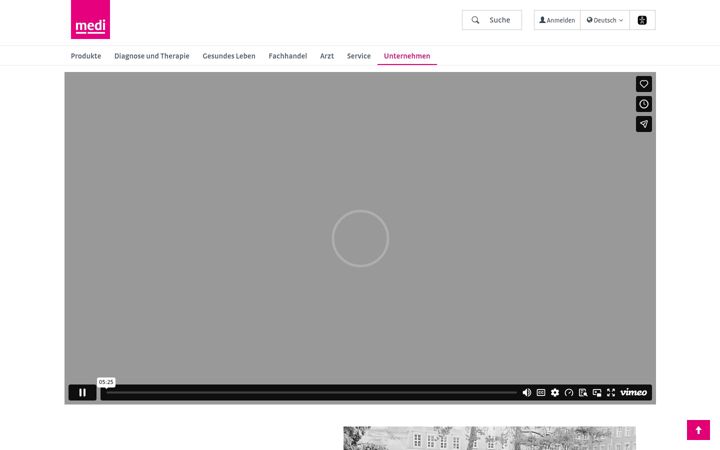Click the scroll-to-top arrow button
The height and width of the screenshot is (450, 720).
(x=698, y=430)
